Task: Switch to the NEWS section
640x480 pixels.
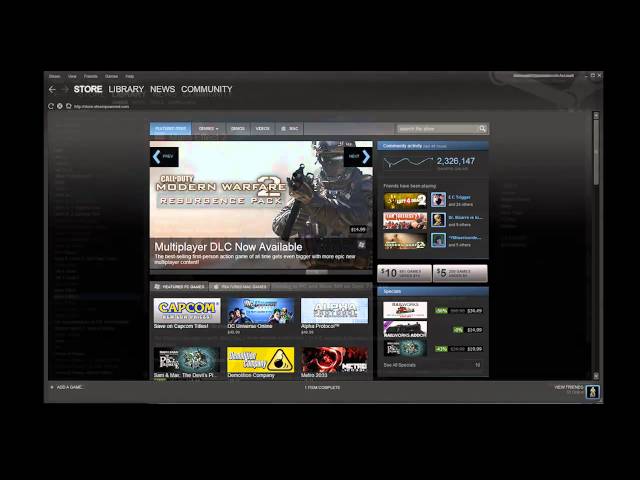Action: pyautogui.click(x=162, y=89)
